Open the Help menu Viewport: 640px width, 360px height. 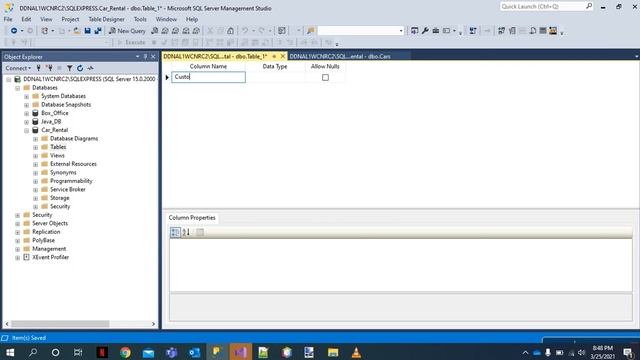click(x=192, y=19)
